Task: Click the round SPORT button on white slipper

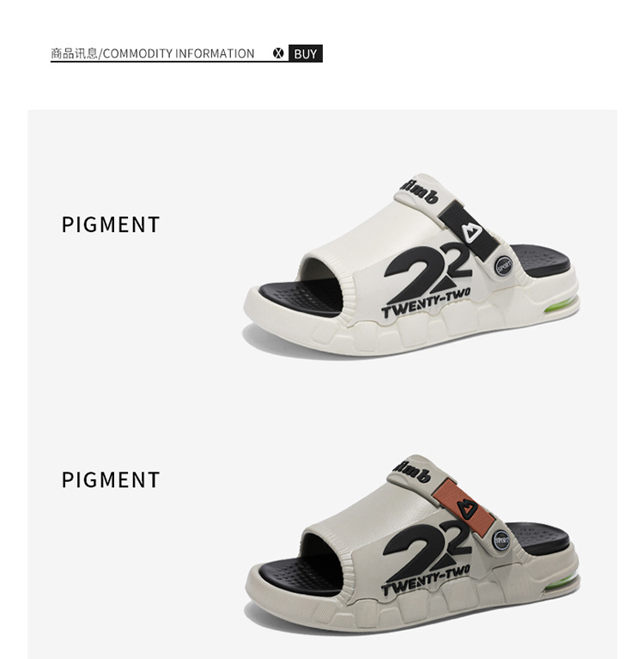Action: (503, 266)
